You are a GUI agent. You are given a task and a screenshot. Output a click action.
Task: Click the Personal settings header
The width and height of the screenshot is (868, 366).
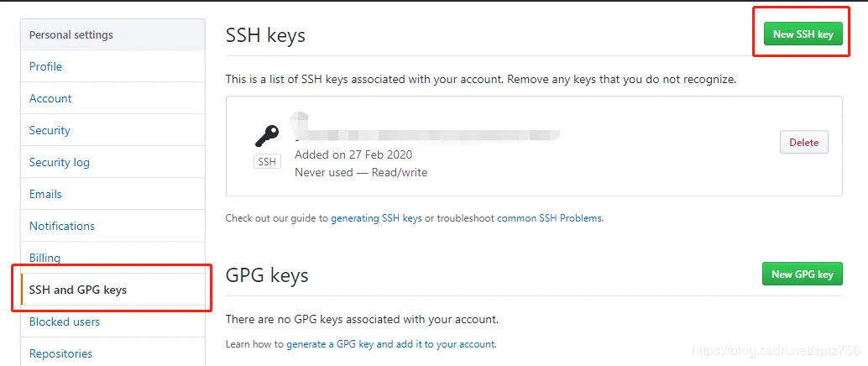tap(71, 34)
